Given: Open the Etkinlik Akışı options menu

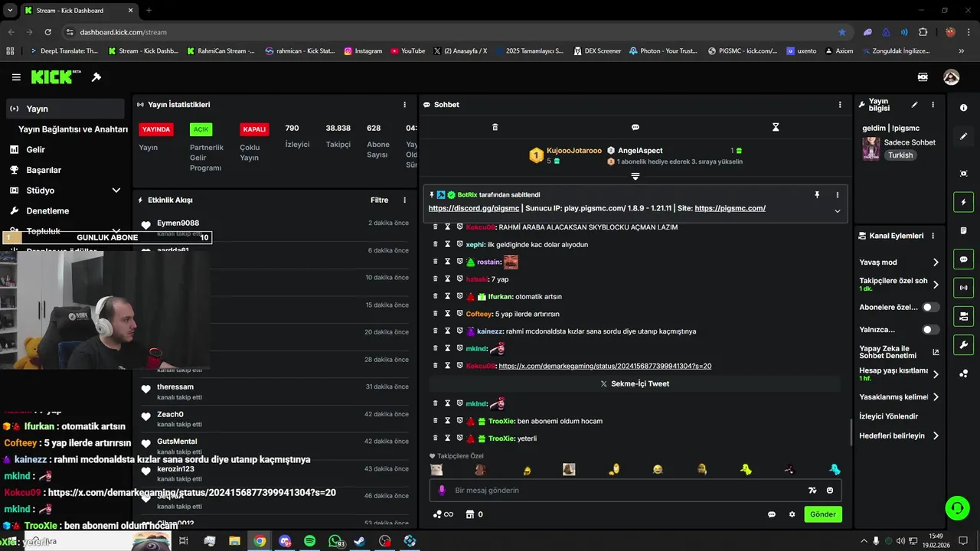Looking at the screenshot, I should pyautogui.click(x=405, y=201).
